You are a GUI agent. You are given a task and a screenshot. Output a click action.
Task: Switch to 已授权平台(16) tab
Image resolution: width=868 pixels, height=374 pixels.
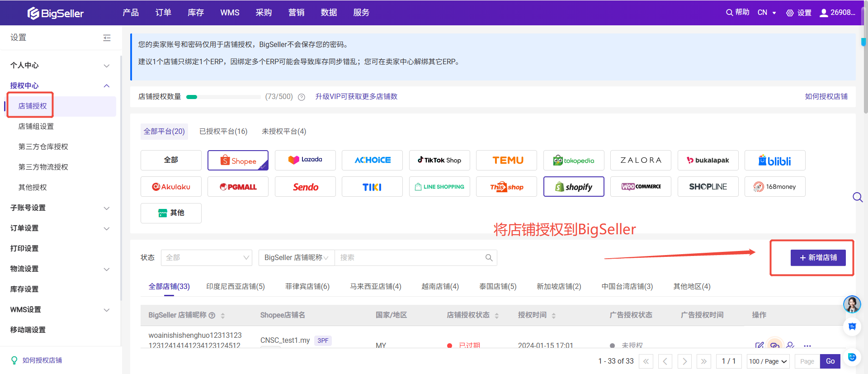click(x=223, y=132)
